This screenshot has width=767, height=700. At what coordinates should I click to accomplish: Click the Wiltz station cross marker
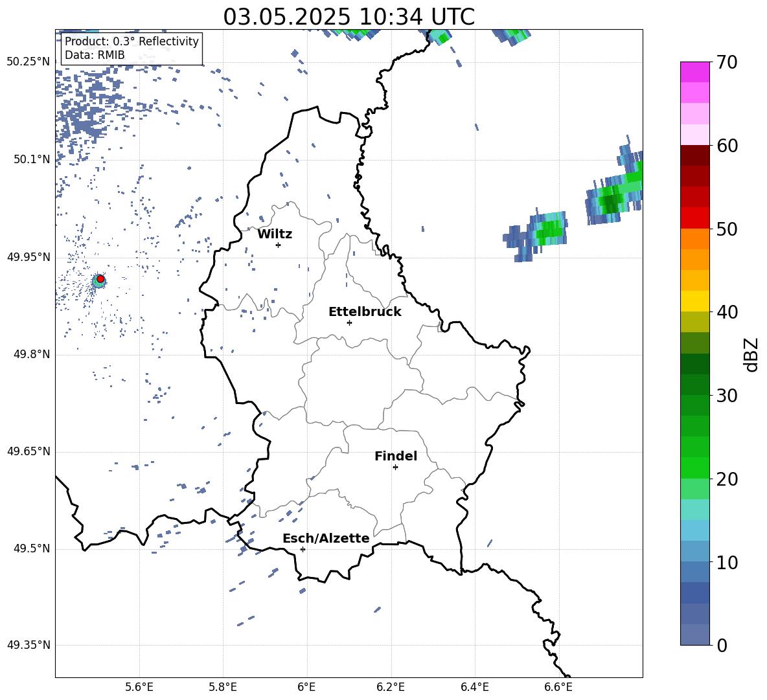point(279,245)
